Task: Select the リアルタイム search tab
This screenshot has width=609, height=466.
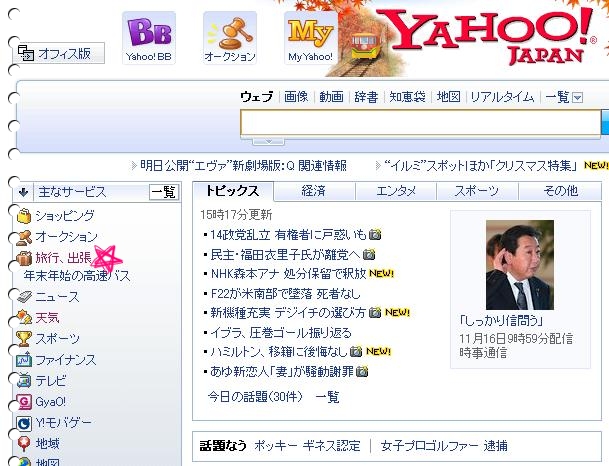Action: click(502, 97)
